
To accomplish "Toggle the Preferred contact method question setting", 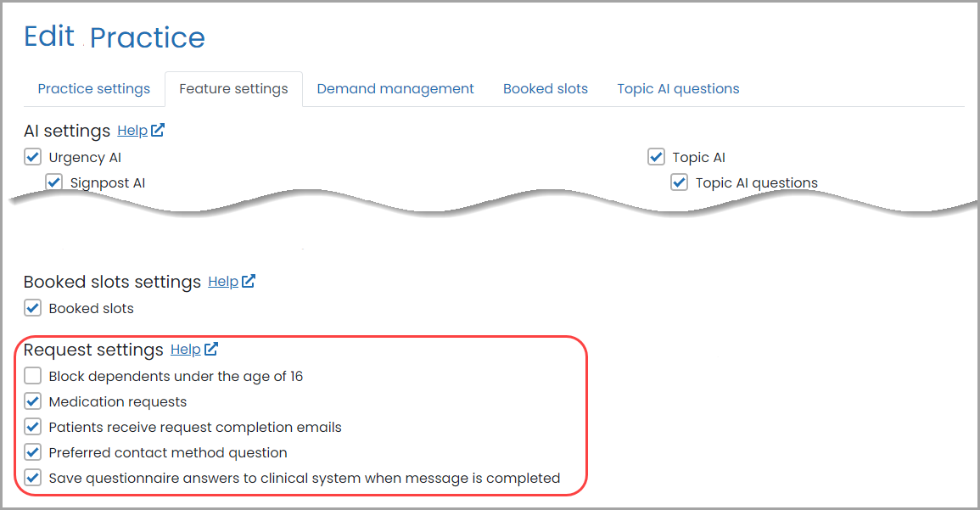I will [32, 451].
